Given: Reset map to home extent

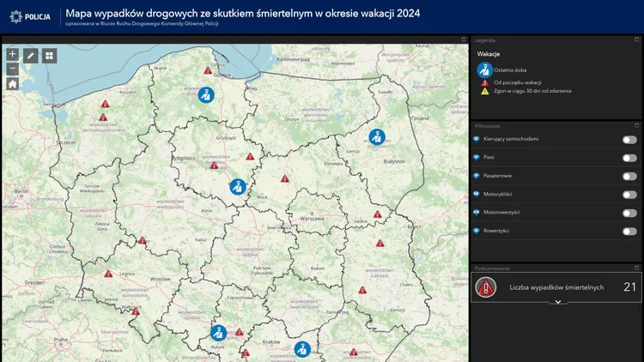Looking at the screenshot, I should coord(12,84).
